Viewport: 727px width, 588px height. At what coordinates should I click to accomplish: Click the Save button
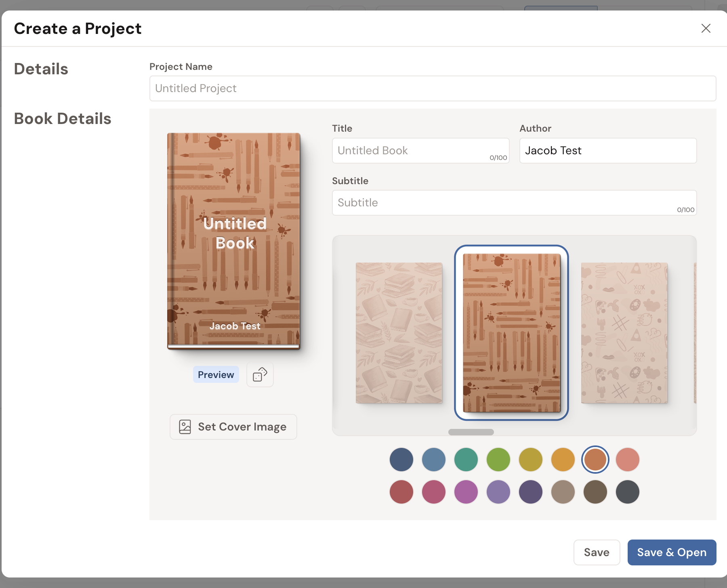pos(597,552)
